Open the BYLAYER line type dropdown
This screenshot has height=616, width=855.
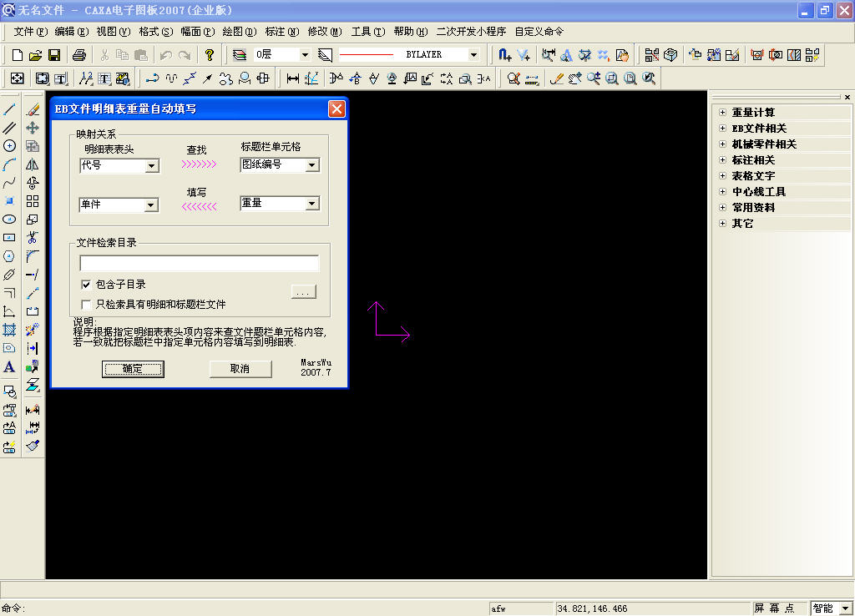click(x=473, y=54)
